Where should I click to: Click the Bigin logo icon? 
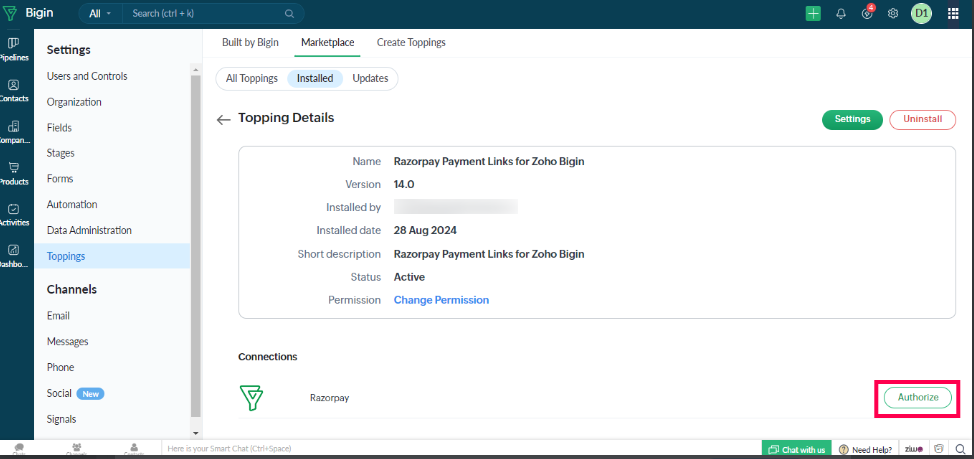click(10, 13)
